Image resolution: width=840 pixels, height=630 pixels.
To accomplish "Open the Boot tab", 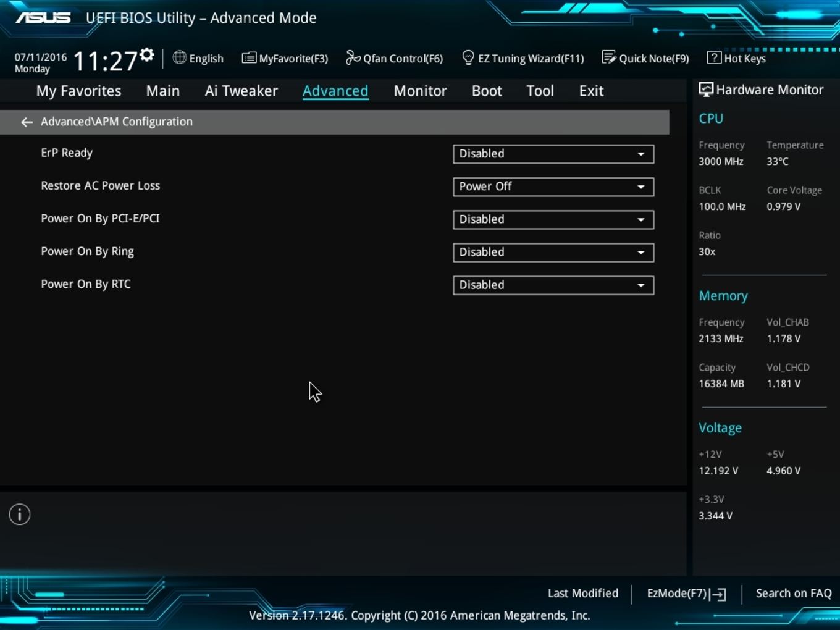I will (x=487, y=91).
